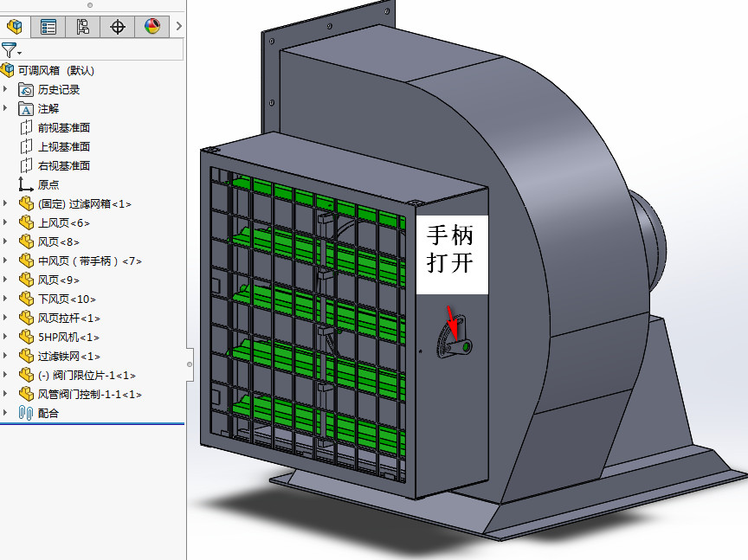
Task: Expand the 过滤铁网<1> component
Action: coord(5,357)
